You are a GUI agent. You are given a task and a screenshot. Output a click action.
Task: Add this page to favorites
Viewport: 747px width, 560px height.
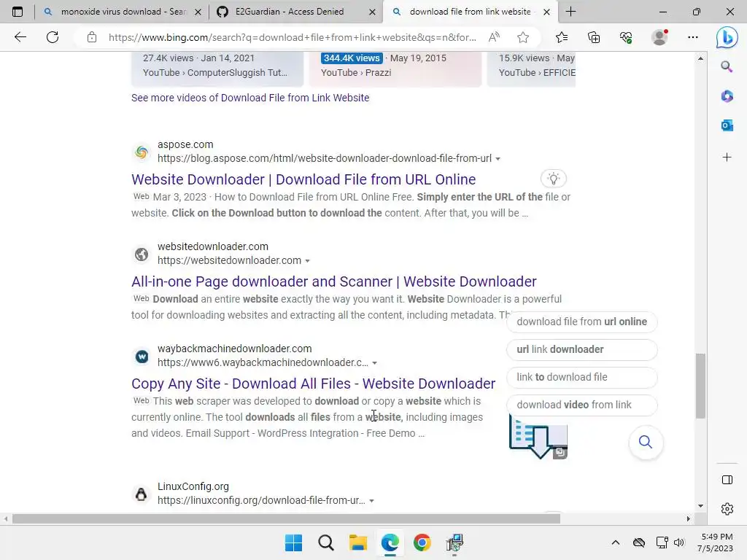(x=523, y=37)
